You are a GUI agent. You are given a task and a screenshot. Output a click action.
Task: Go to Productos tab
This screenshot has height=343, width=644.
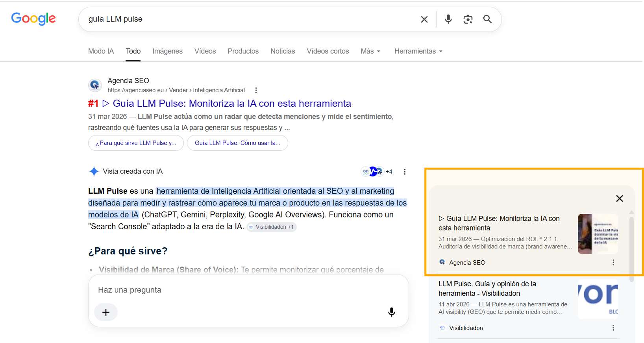[x=243, y=51]
